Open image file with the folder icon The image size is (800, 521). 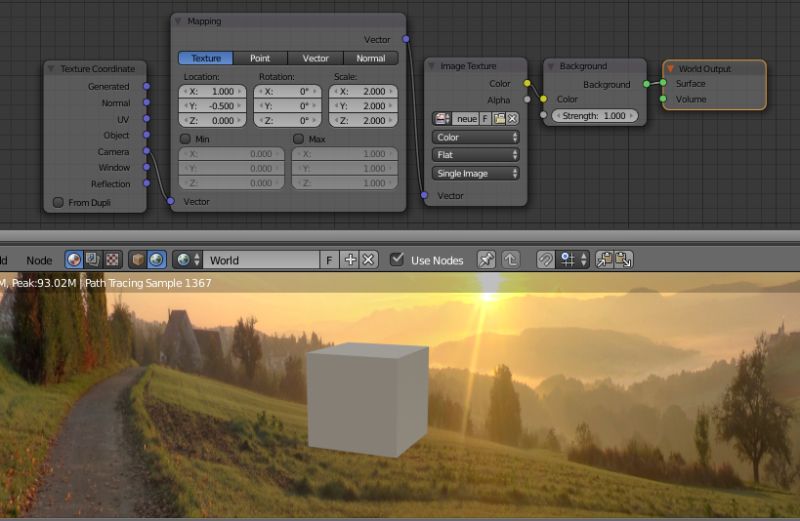click(499, 119)
